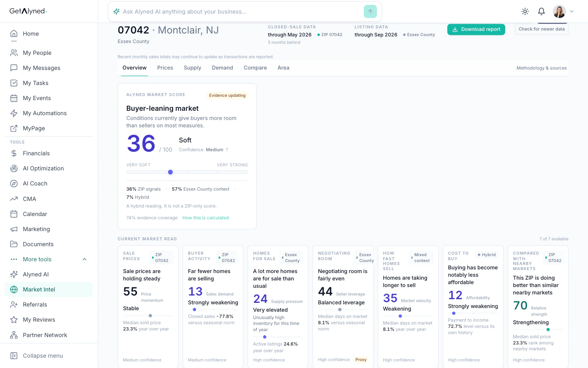The height and width of the screenshot is (368, 588).
Task: Open the Marketing megaphone icon
Action: pos(14,229)
